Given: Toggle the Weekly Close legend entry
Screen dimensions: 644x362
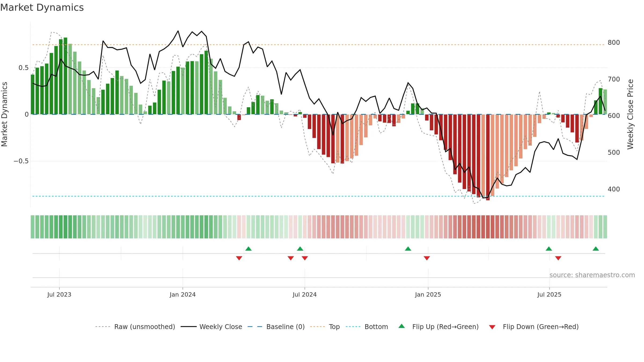Looking at the screenshot, I should tap(211, 327).
